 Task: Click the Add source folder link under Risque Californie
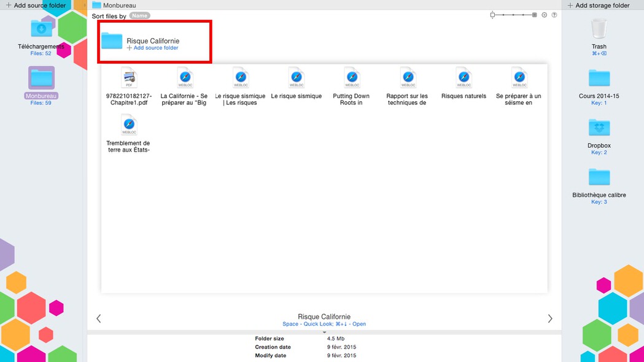(x=152, y=48)
